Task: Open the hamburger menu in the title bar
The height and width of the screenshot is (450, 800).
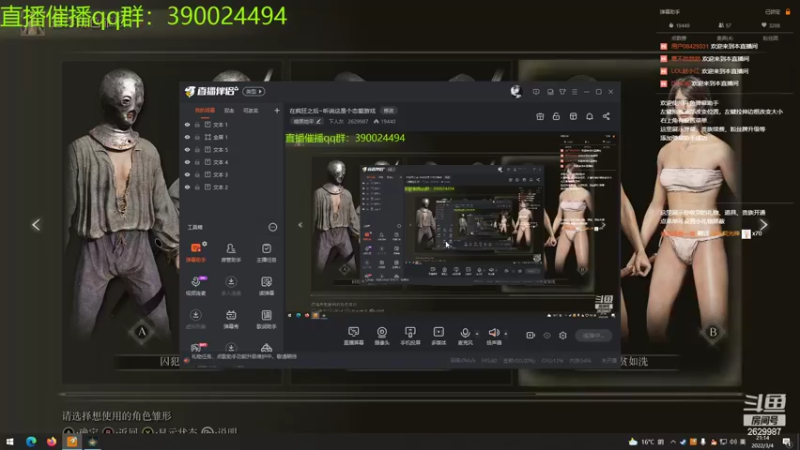Action: (574, 92)
